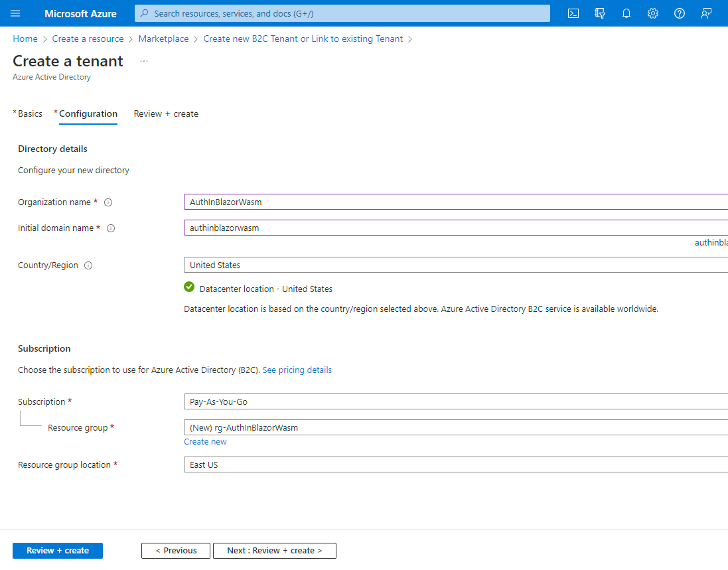Screen dimensions: 728x570
Task: Focus the search resources box
Action: coord(342,13)
